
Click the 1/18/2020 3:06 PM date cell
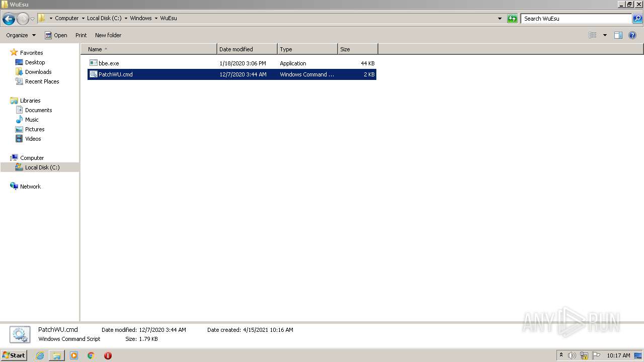tap(243, 63)
